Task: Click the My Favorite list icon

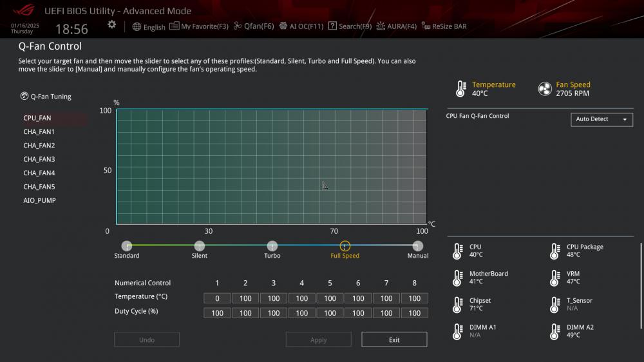Action: coord(174,26)
